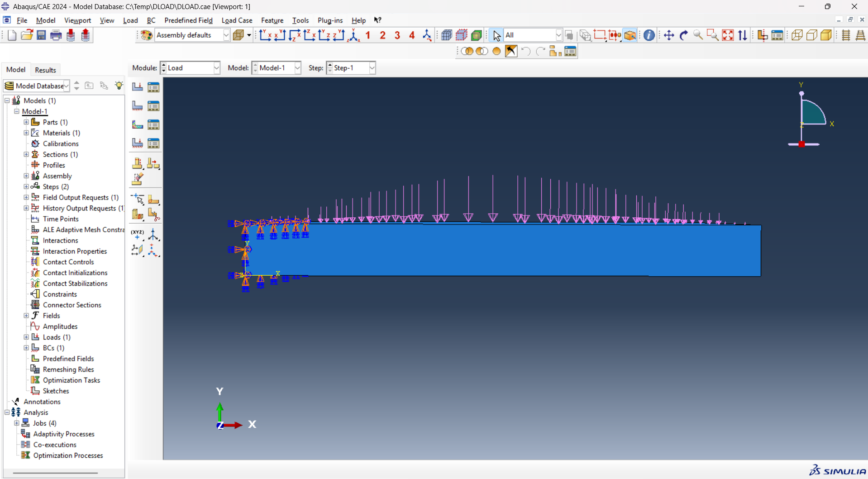Image resolution: width=868 pixels, height=479 pixels.
Task: Select Interaction Properties in model tree
Action: click(75, 251)
